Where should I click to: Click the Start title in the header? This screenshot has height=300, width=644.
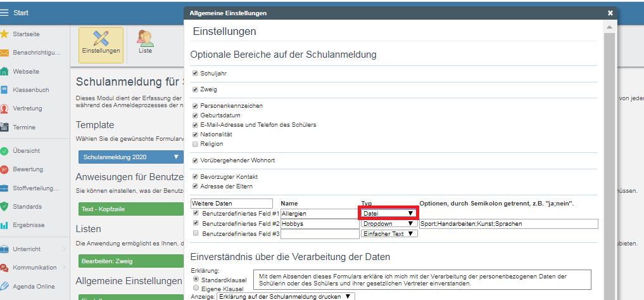tap(21, 13)
